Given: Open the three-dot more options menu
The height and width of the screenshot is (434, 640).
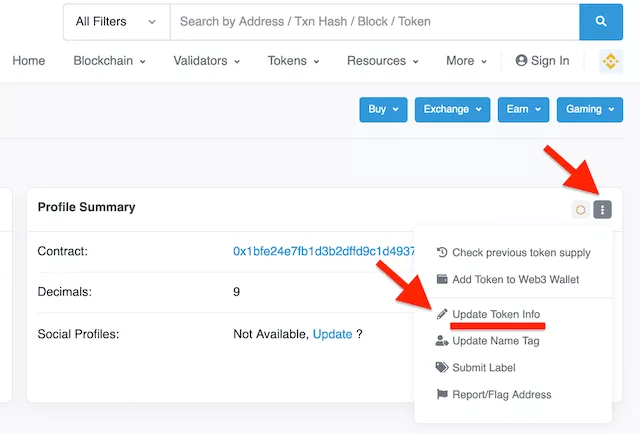Looking at the screenshot, I should point(602,209).
